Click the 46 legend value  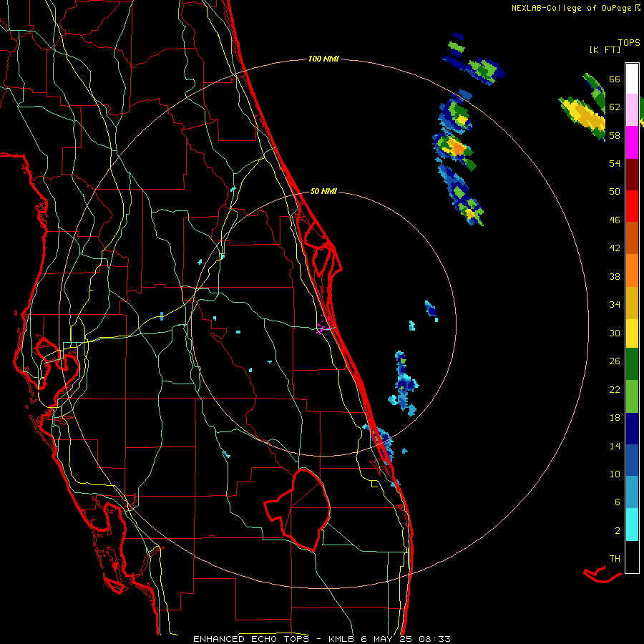click(x=615, y=220)
